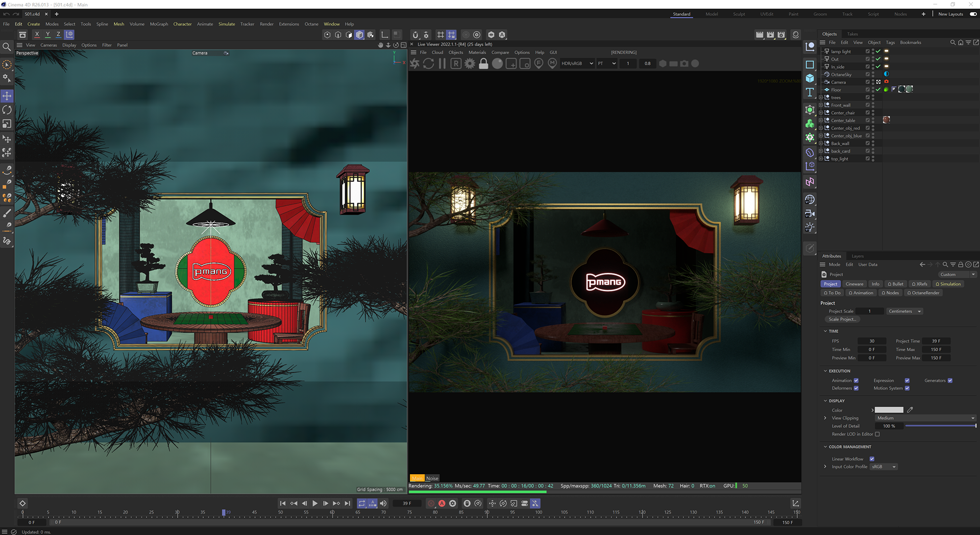Open the Simulate menu
The height and width of the screenshot is (535, 980).
[x=227, y=24]
